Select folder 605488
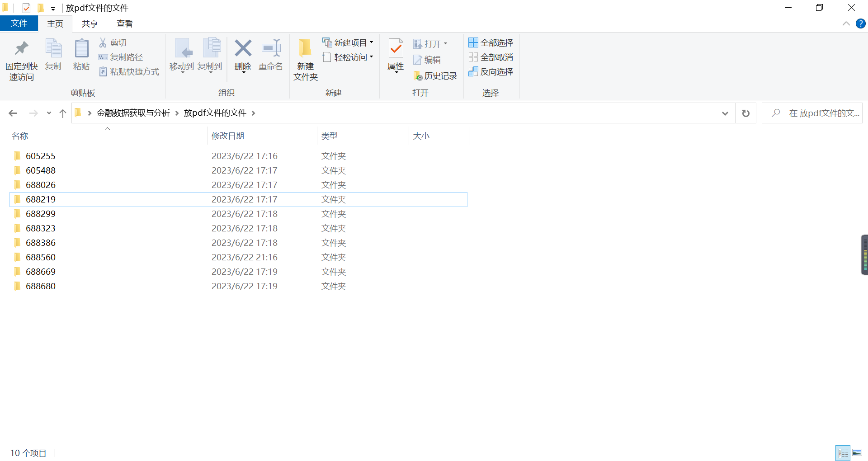868x461 pixels. pyautogui.click(x=238, y=170)
